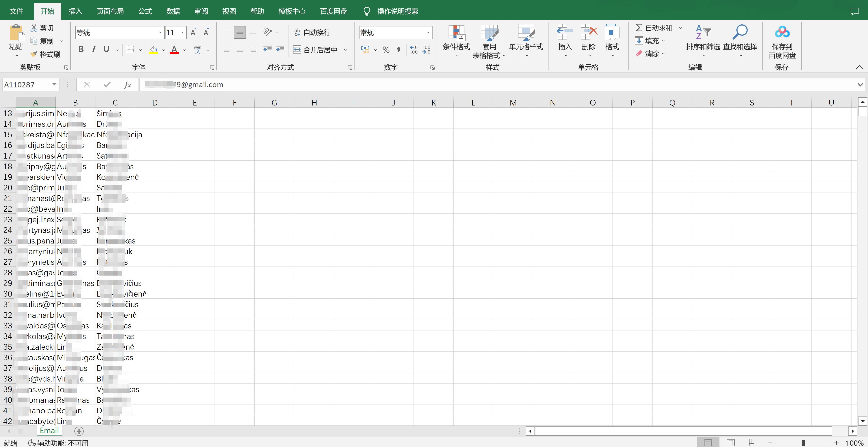Open the font size dropdown
Image resolution: width=868 pixels, height=447 pixels.
pos(183,33)
